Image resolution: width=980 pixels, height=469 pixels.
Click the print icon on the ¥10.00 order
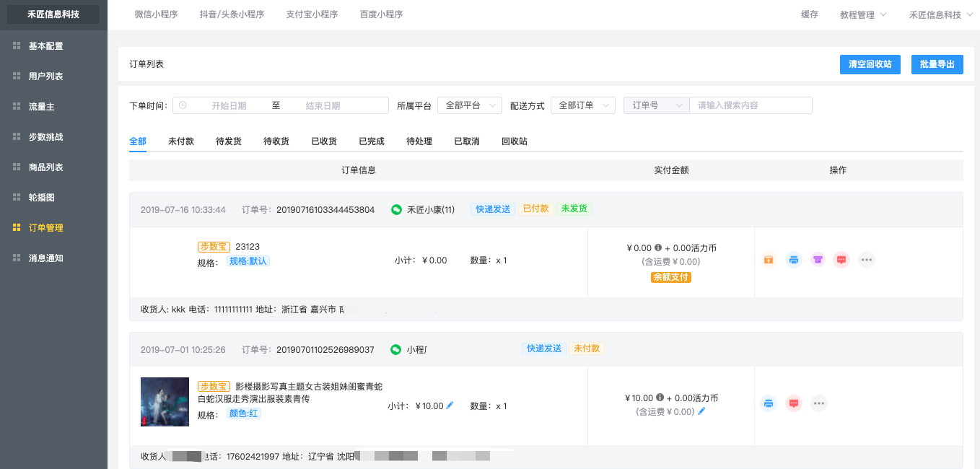coord(769,403)
